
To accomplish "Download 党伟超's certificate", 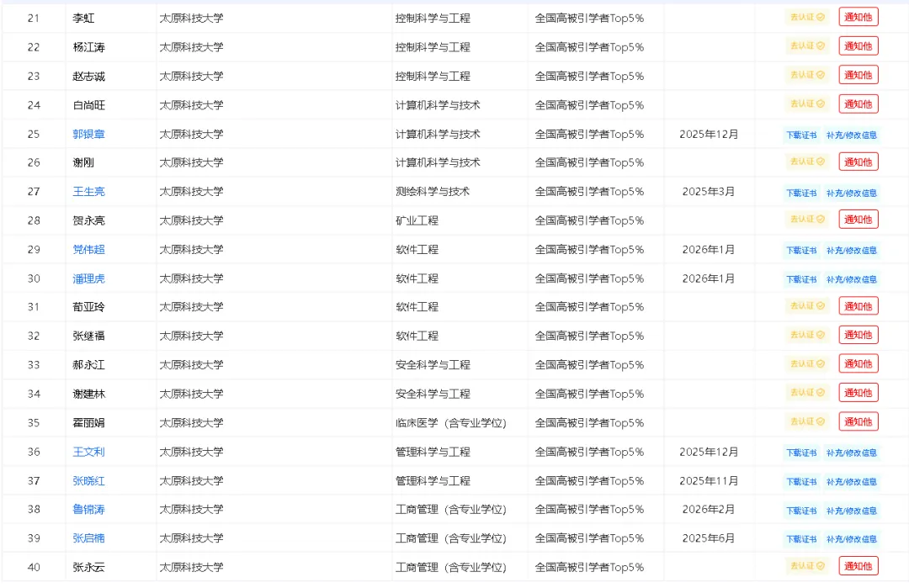I will 801,251.
